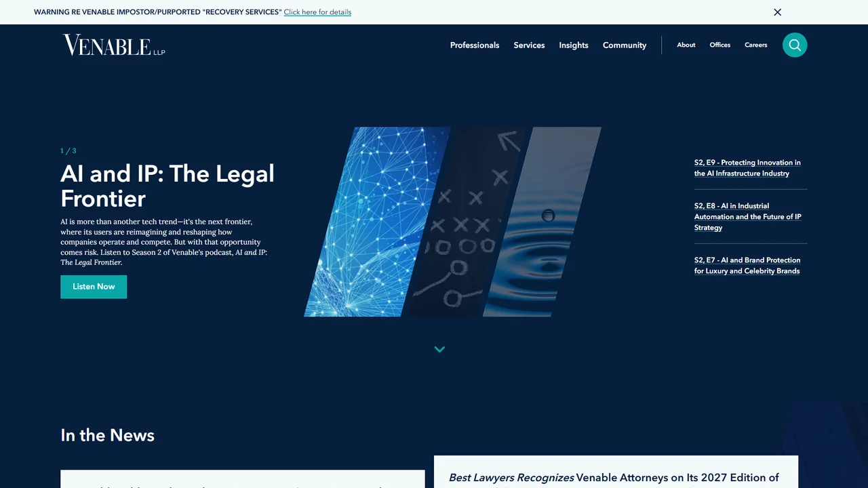Open the Insights menu

574,45
